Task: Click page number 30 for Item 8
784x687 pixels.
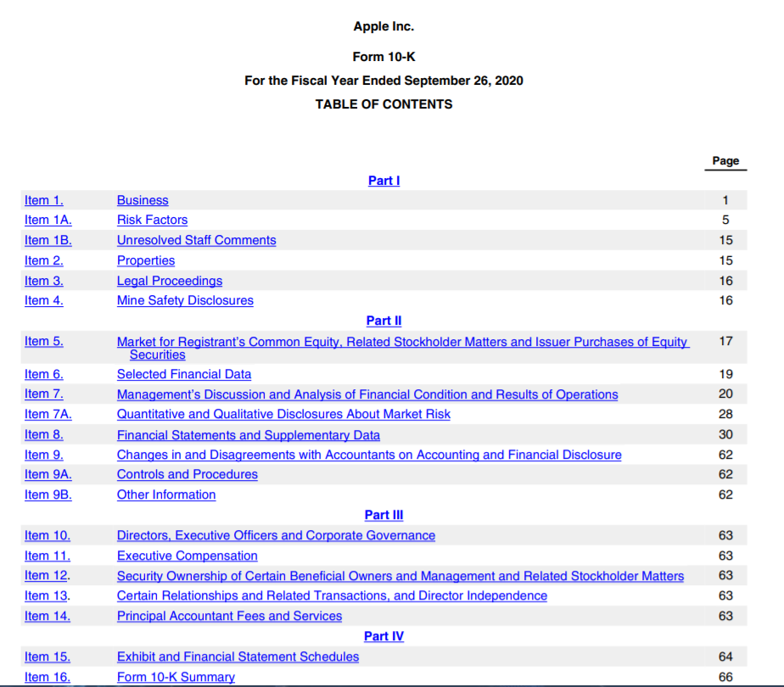Action: coord(725,435)
